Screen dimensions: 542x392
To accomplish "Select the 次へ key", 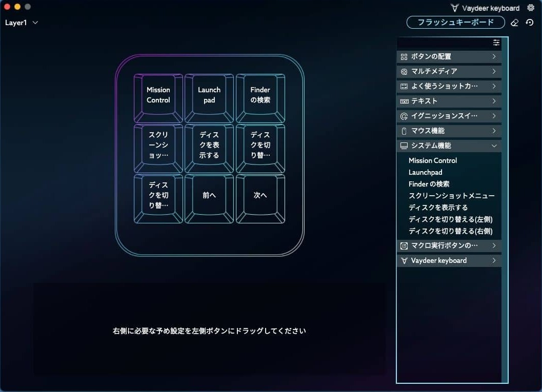I will click(x=260, y=199).
